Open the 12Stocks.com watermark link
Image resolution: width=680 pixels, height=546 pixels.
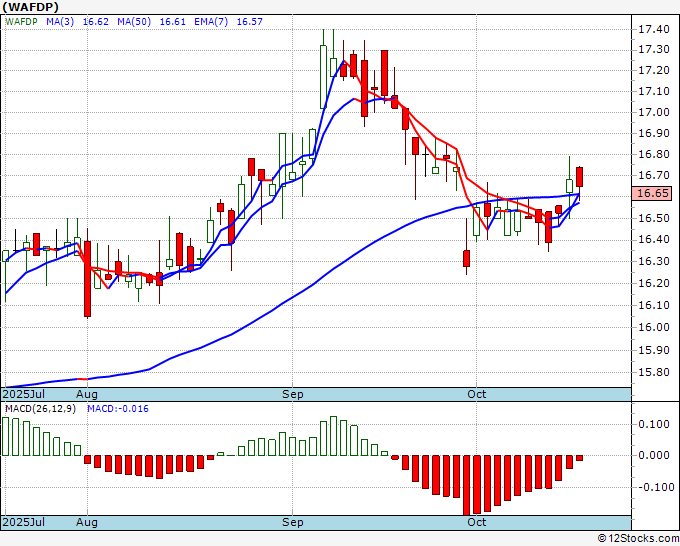pyautogui.click(x=638, y=538)
